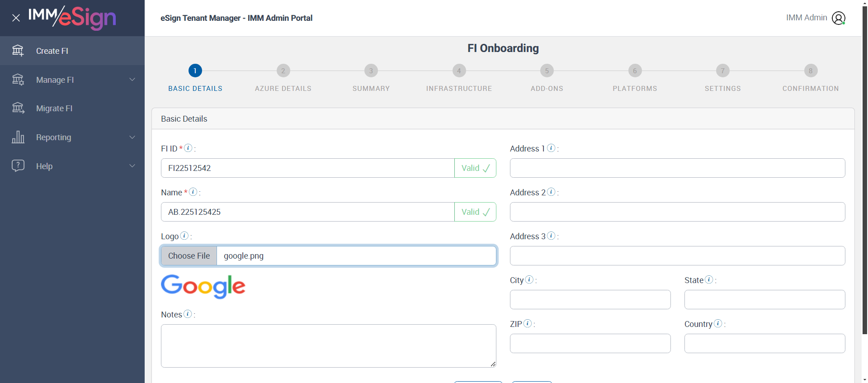Screen dimensions: 868x383
Task: Close the sidebar with the X icon
Action: tap(16, 18)
